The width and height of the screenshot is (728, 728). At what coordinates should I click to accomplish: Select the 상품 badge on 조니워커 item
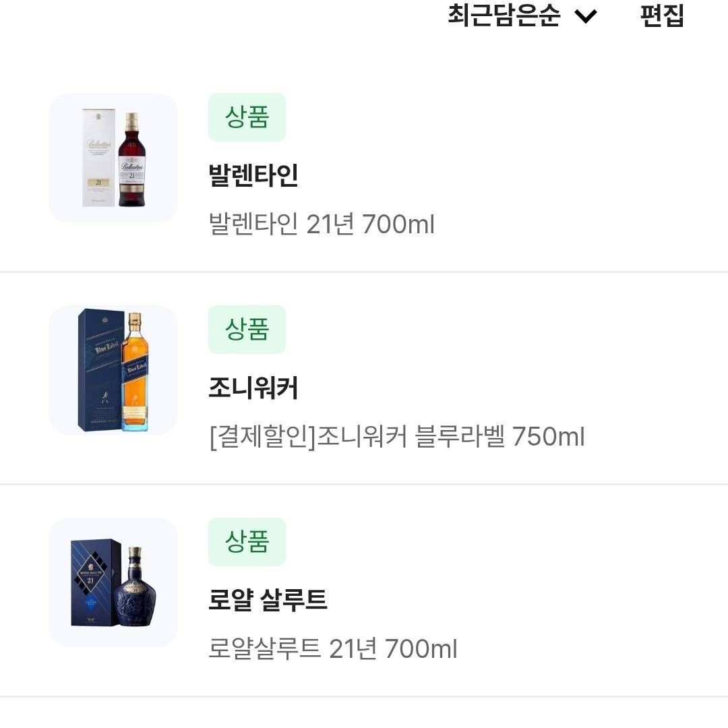[247, 330]
